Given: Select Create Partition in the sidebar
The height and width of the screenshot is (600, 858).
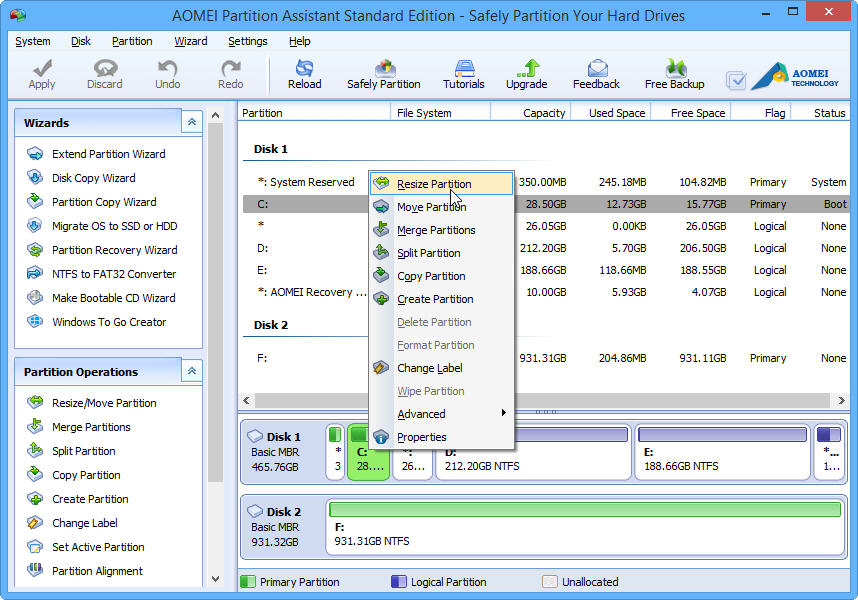Looking at the screenshot, I should pyautogui.click(x=90, y=499).
